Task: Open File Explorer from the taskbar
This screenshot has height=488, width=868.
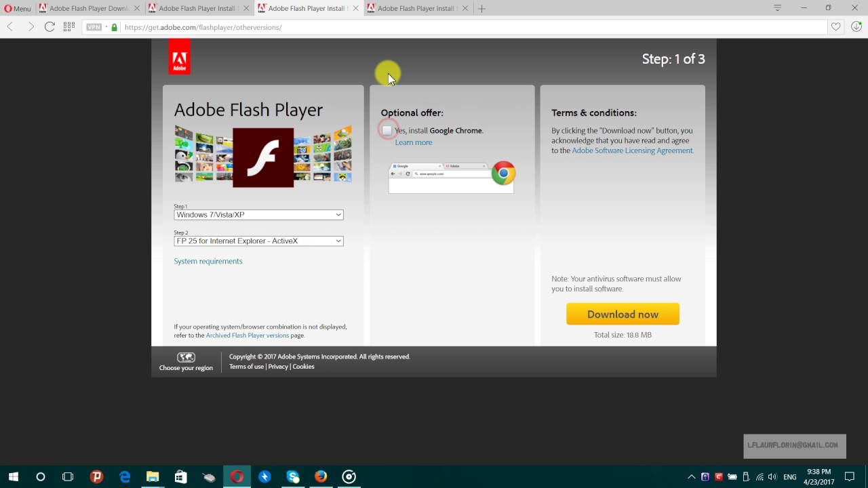Action: [153, 476]
